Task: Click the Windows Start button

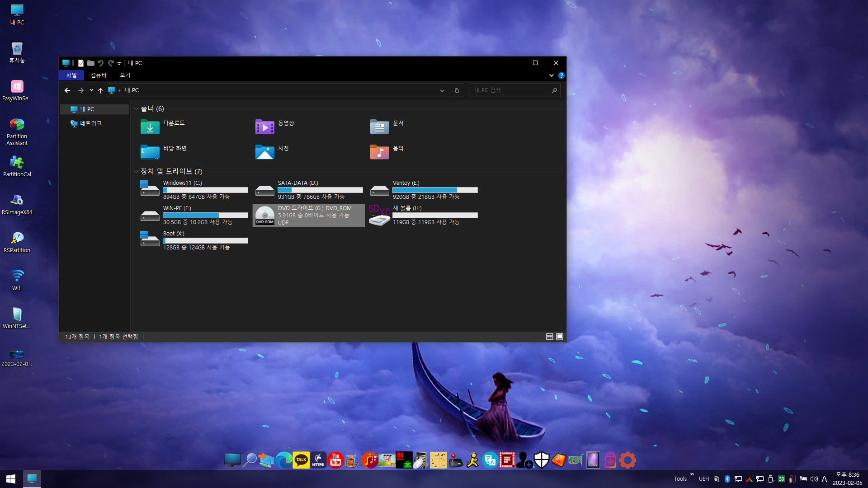Action: tap(11, 479)
